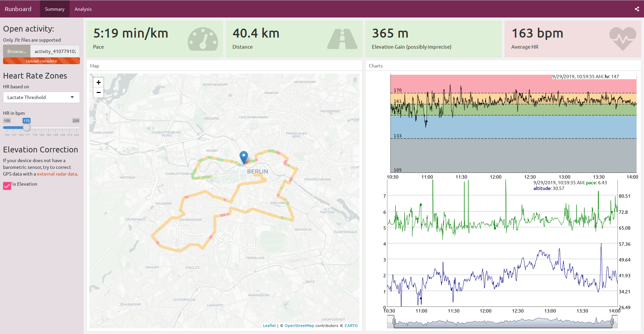
Task: Expand the Lactate Threshold selector
Action: [x=41, y=97]
